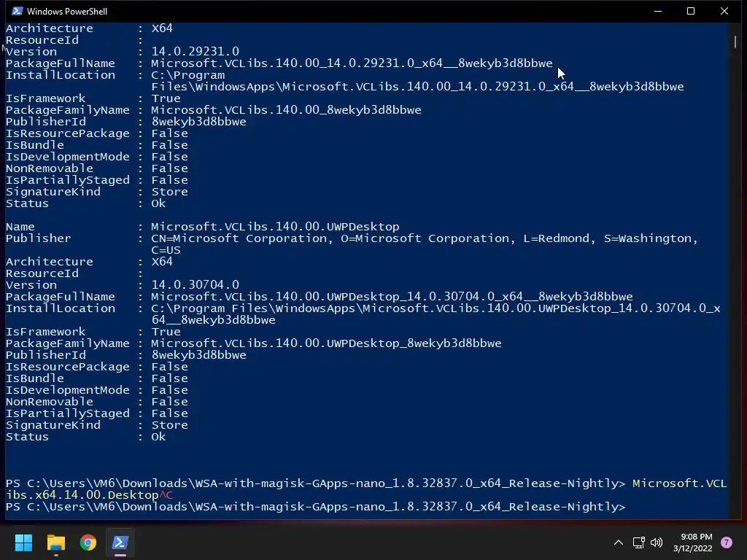Show hidden tray icons chevron

coord(619,542)
